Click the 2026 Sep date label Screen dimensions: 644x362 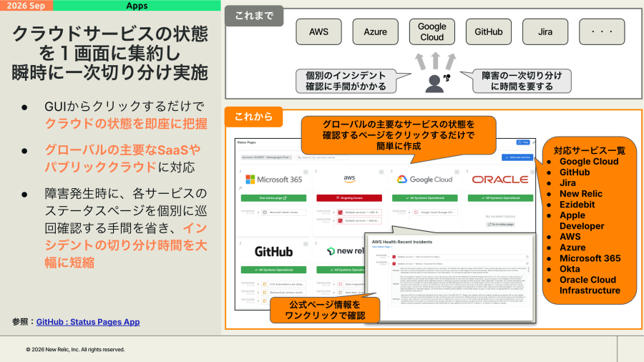point(26,5)
